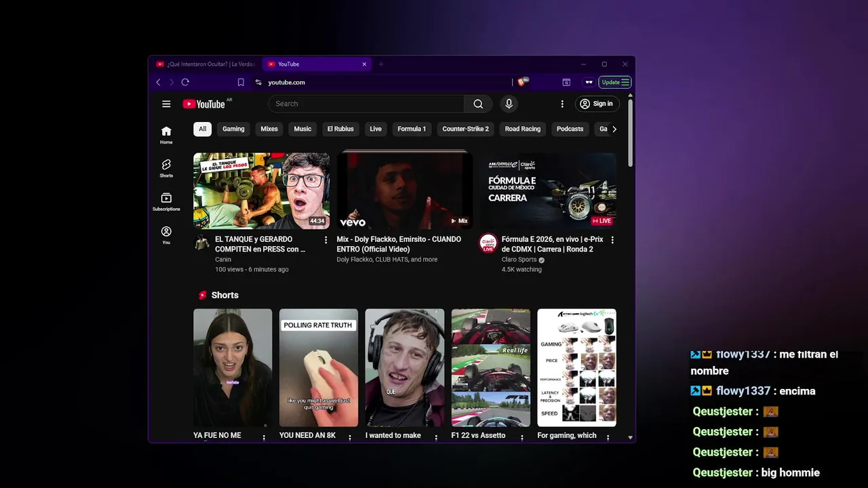Click the Sign in button
868x488 pixels.
click(597, 104)
